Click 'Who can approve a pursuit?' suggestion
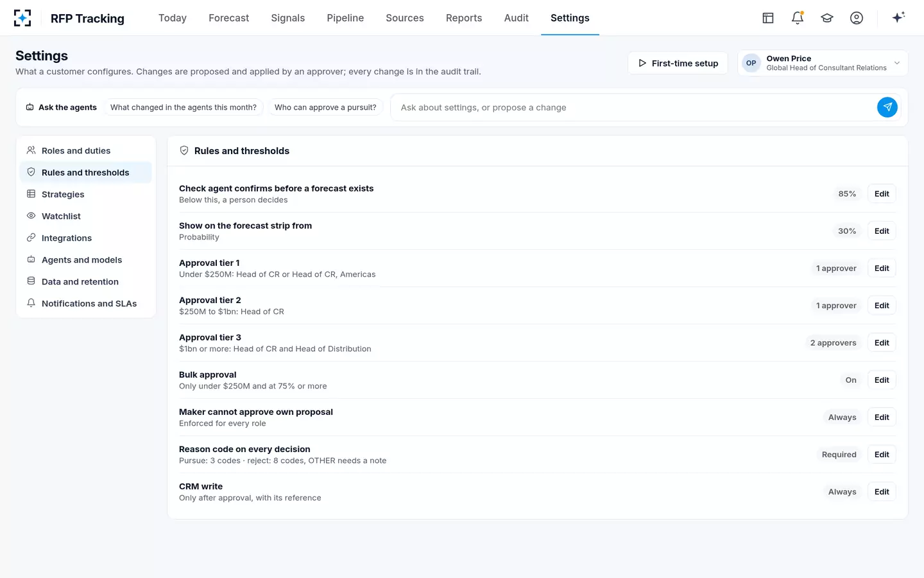Image resolution: width=924 pixels, height=578 pixels. [x=325, y=107]
